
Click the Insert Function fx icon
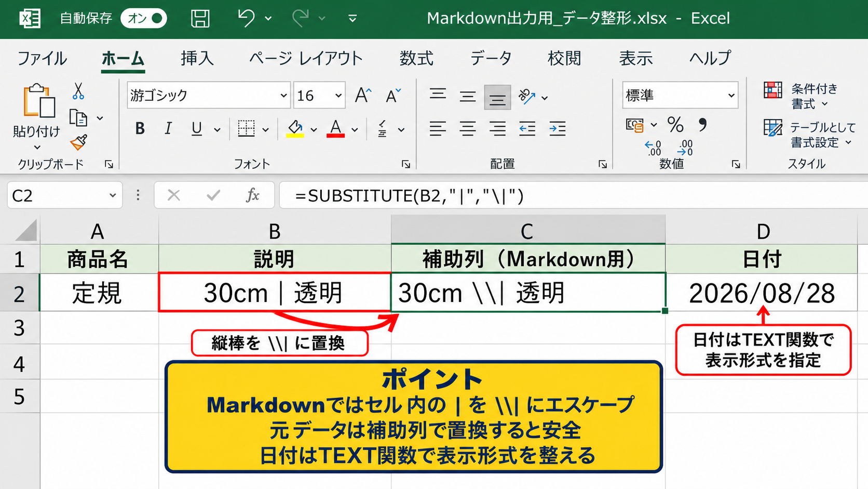tap(253, 195)
